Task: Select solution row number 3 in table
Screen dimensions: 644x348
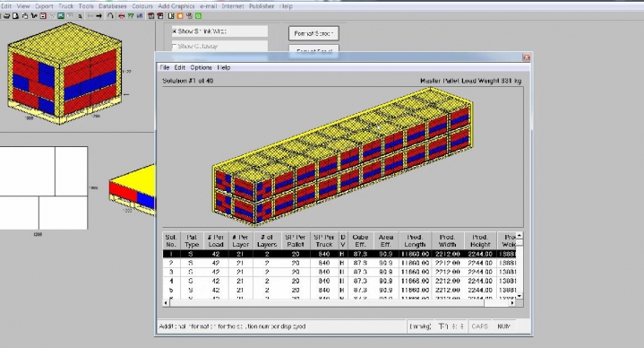Action: (x=339, y=272)
